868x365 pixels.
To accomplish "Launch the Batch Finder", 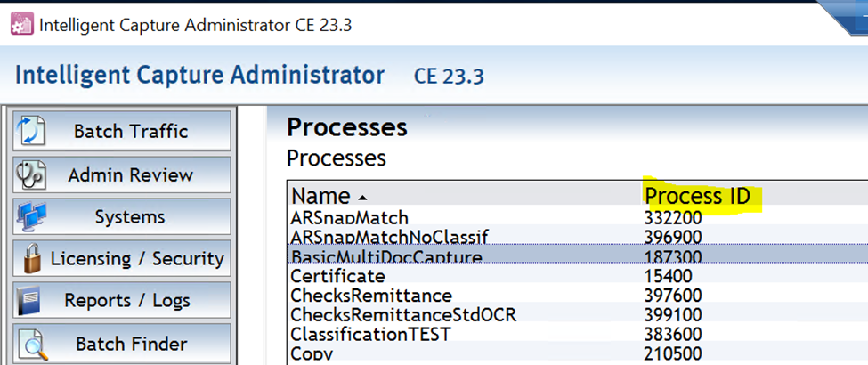I will (122, 344).
